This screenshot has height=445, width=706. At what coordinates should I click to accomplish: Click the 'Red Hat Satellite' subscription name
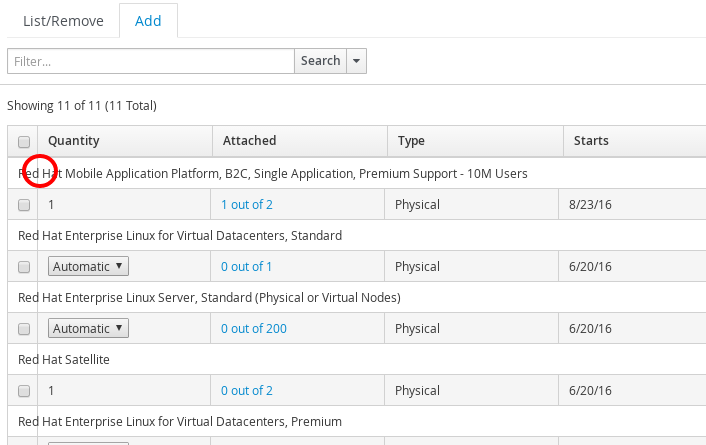pyautogui.click(x=64, y=359)
